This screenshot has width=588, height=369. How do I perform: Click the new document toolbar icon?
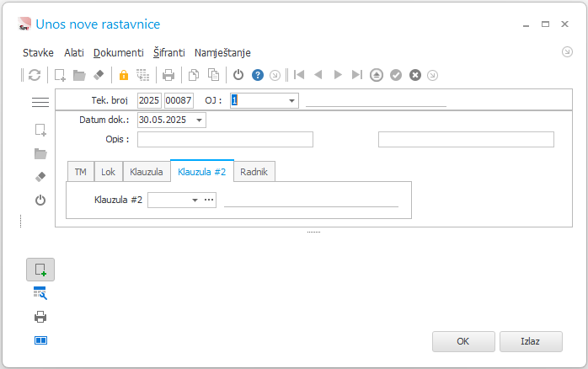coord(60,75)
